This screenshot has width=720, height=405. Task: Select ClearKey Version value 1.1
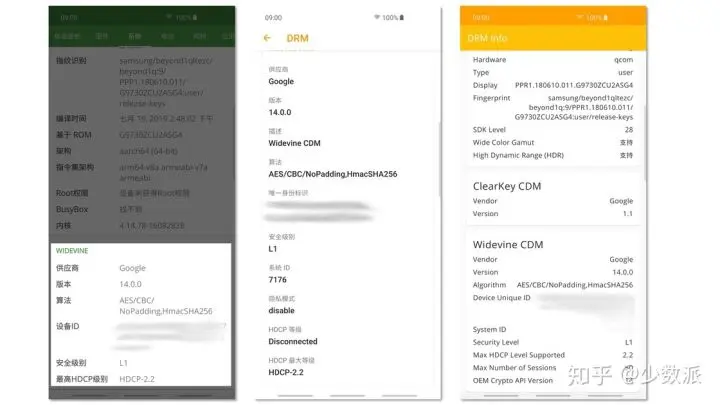(x=628, y=214)
